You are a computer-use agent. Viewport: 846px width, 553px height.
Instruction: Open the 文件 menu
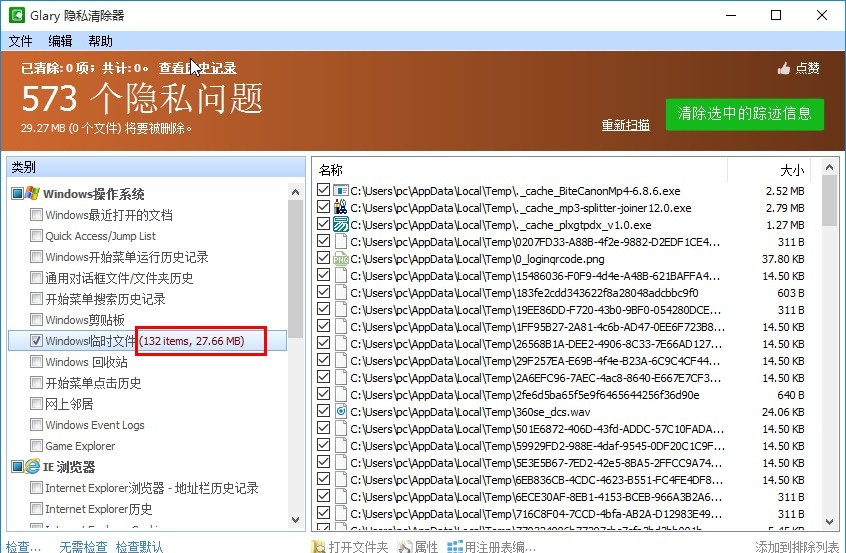click(x=21, y=41)
